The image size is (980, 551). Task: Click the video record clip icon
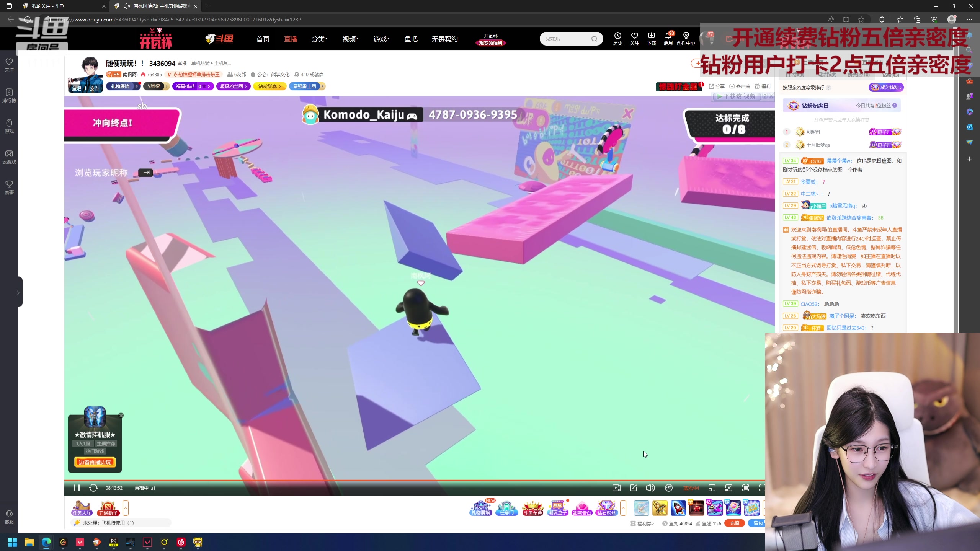coord(616,488)
